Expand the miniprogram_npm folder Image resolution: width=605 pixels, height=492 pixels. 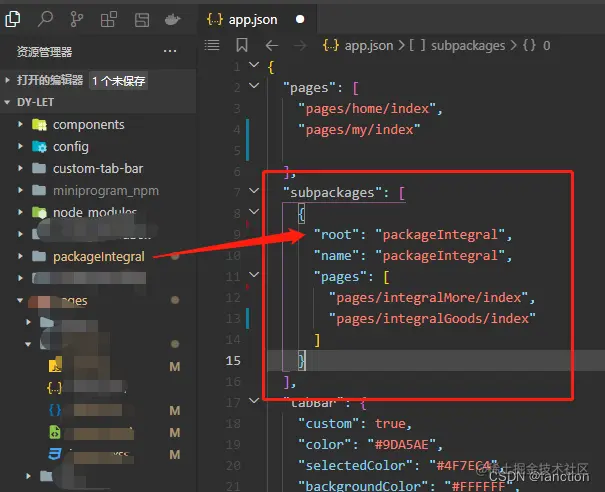[20, 190]
